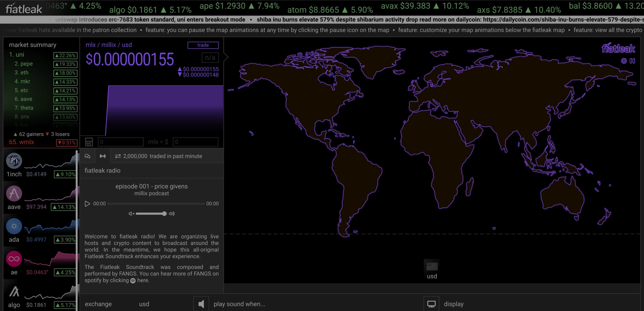Click the Spotify icon in radio description

[x=133, y=281]
